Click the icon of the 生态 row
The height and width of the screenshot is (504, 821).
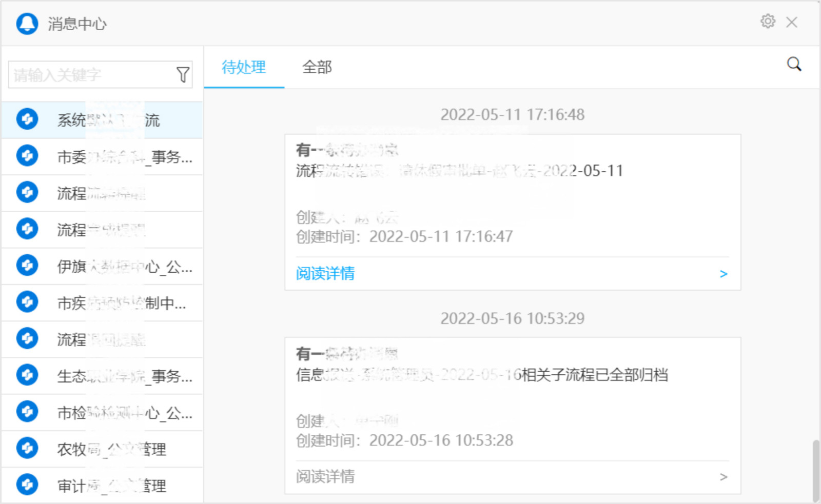tap(27, 375)
